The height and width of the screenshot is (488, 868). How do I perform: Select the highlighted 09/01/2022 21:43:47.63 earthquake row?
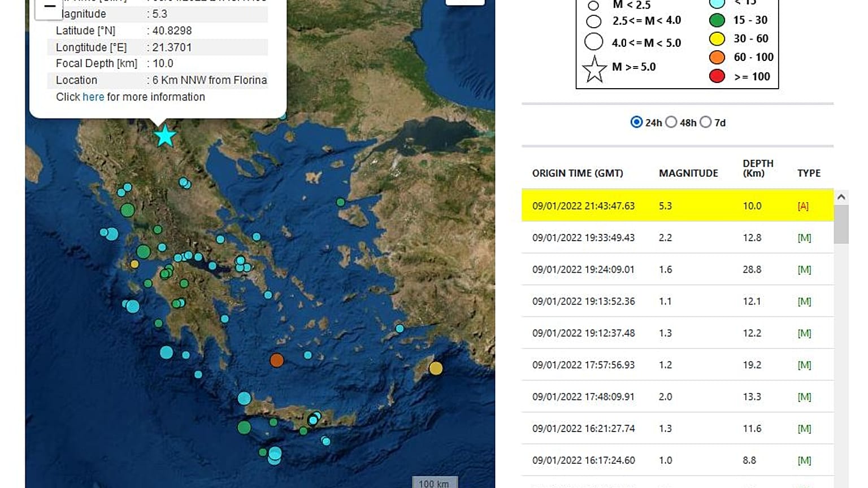pyautogui.click(x=678, y=206)
